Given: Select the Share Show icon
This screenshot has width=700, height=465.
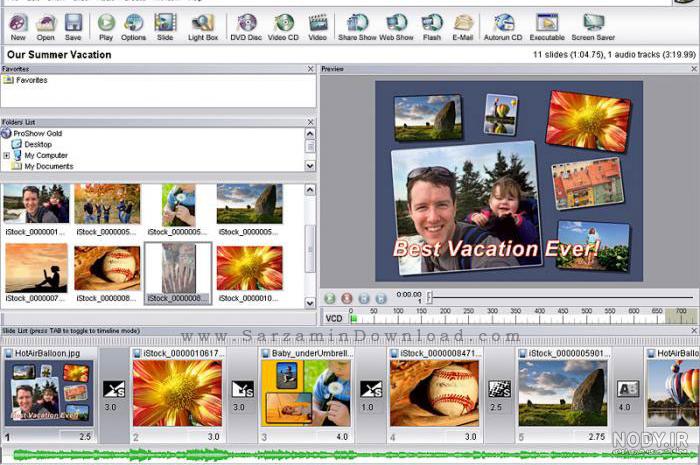Looking at the screenshot, I should tap(357, 27).
